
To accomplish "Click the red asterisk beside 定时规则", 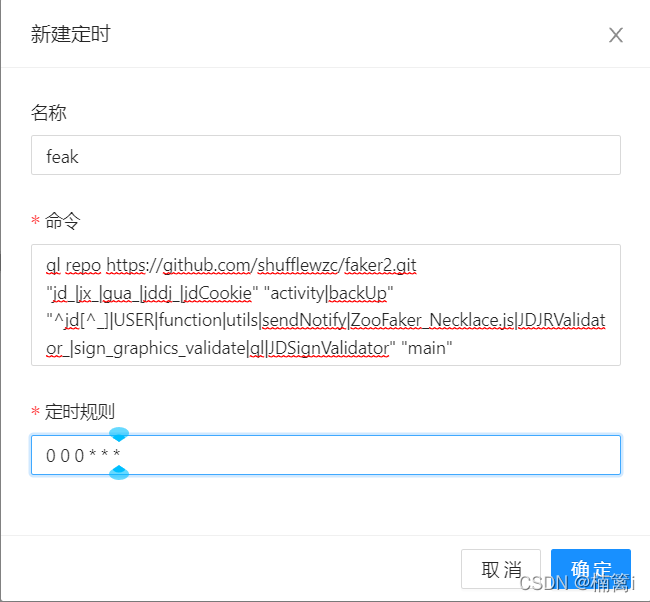I will click(x=36, y=412).
